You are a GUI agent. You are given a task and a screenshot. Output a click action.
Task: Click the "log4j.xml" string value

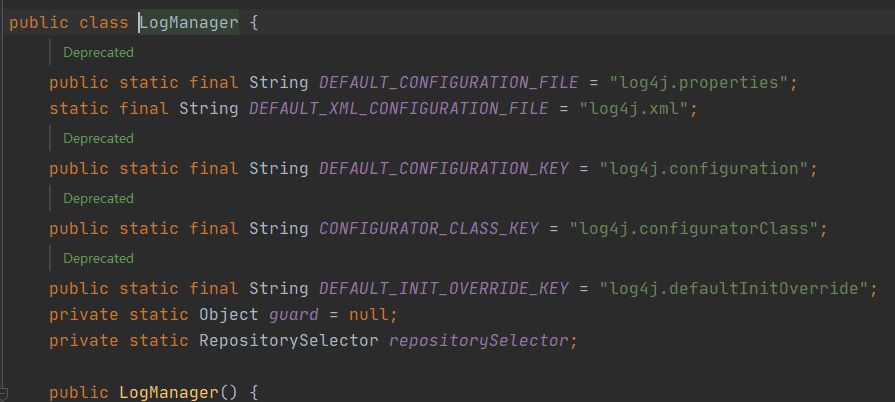coord(632,108)
